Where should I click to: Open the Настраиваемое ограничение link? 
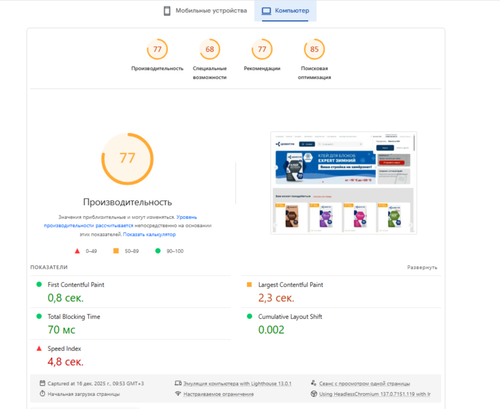pos(218,394)
